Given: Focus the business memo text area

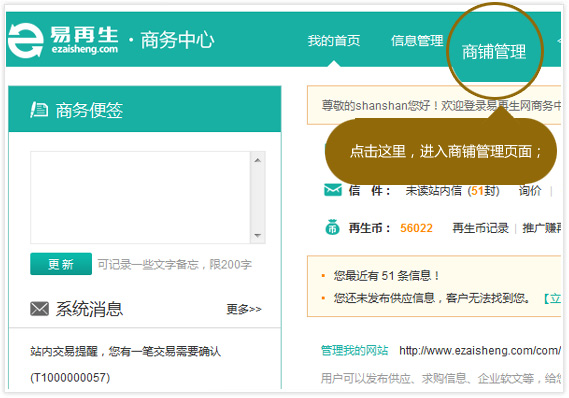Looking at the screenshot, I should [140, 197].
